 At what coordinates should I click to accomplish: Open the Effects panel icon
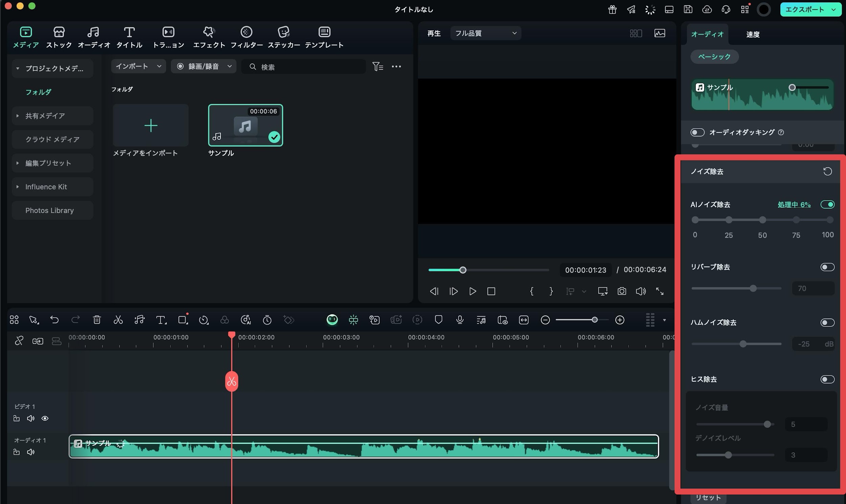pos(208,32)
